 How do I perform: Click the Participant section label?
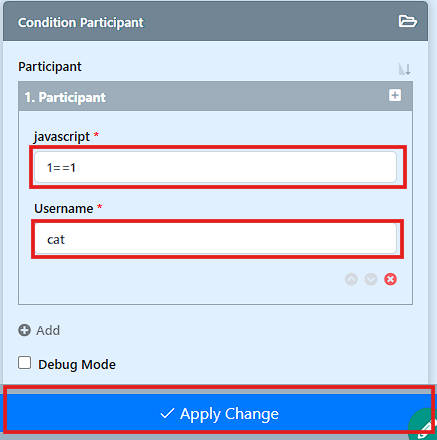[x=50, y=67]
